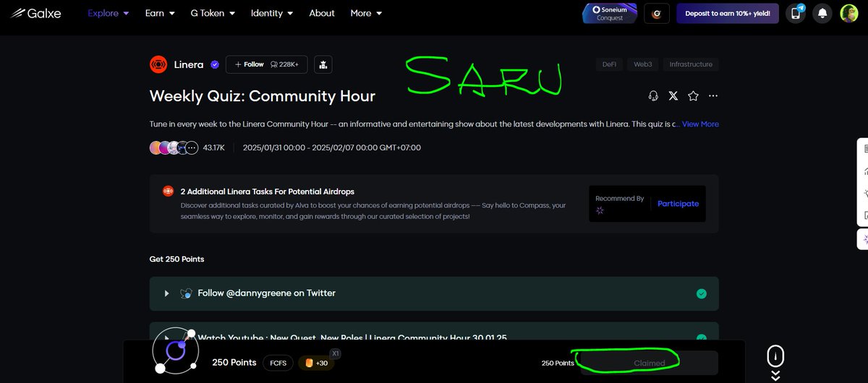Share the quest on X
The image size is (868, 383).
point(673,96)
